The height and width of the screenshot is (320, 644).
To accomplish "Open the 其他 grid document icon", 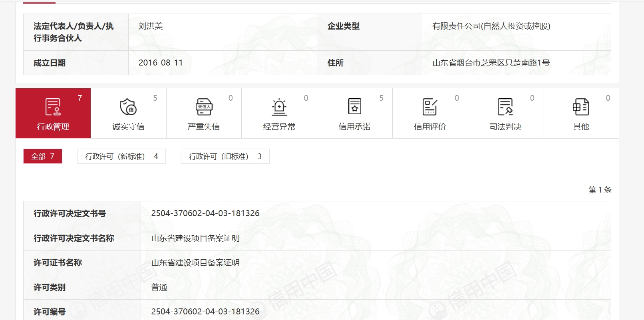I will pos(581,107).
